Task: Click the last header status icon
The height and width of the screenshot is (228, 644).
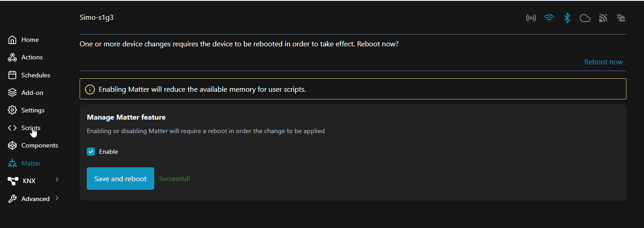Action: click(x=621, y=18)
